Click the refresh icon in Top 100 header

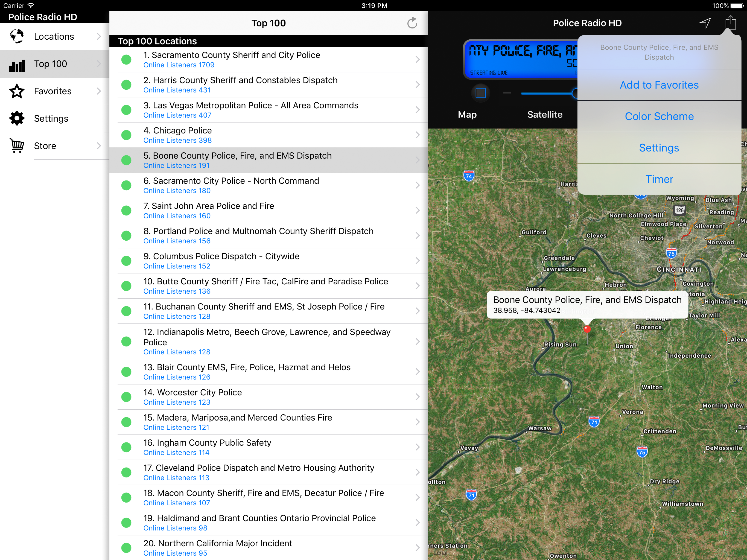(412, 23)
